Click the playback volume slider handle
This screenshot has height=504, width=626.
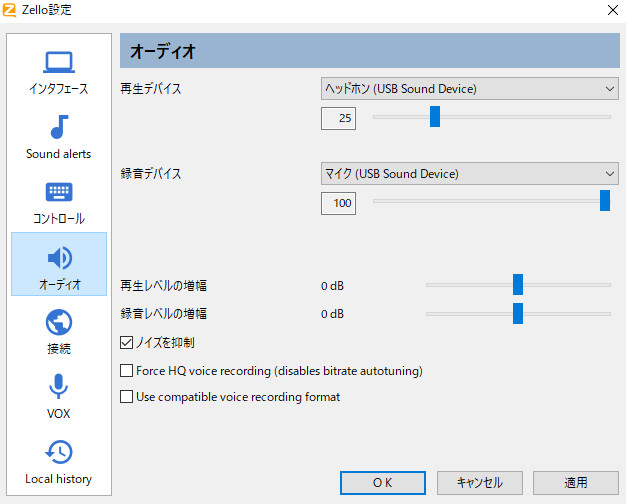[435, 117]
